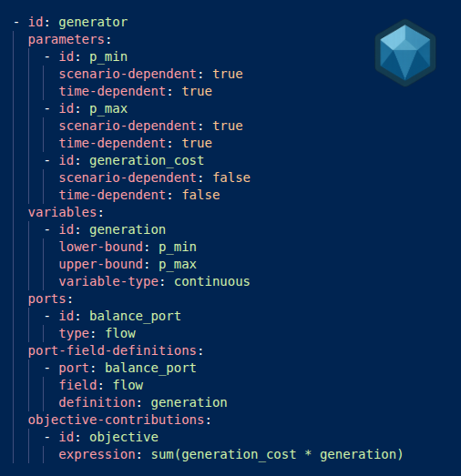Click the 'continuous' variable-type value

[212, 281]
